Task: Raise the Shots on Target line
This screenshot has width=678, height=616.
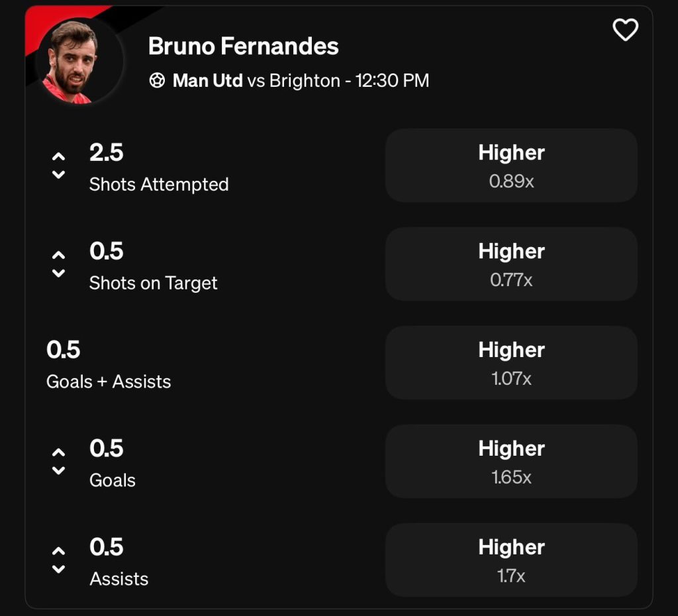Action: click(58, 255)
